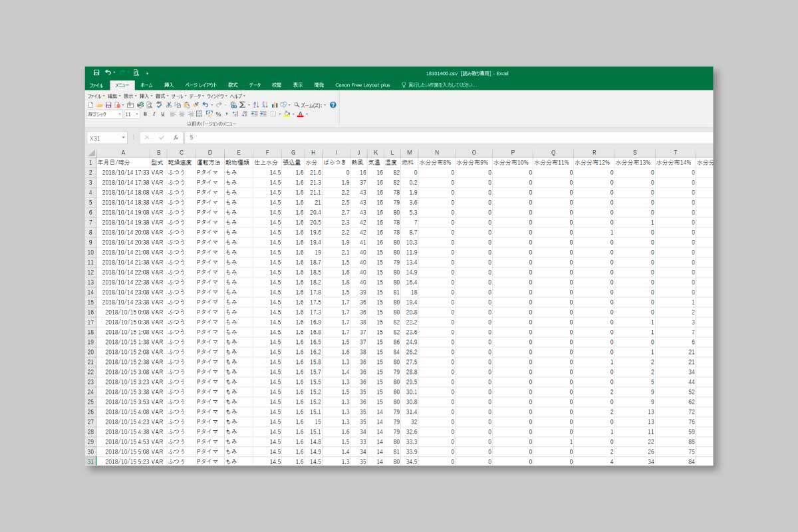Pick the yellow fill color button

[x=287, y=114]
